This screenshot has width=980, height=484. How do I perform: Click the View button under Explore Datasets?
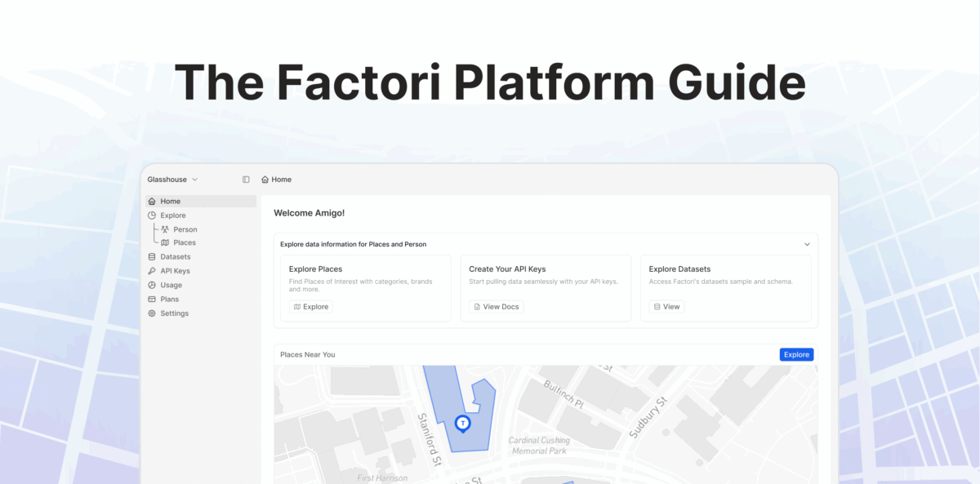pos(667,306)
